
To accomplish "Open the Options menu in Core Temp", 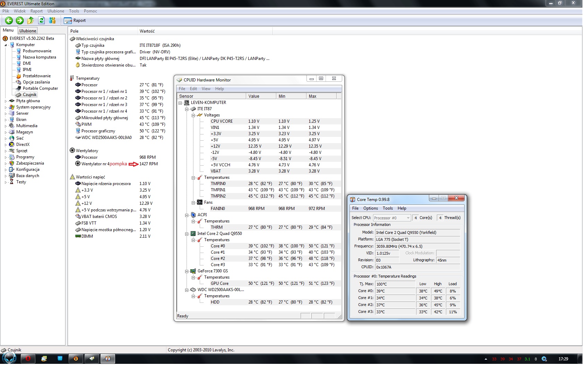I will pyautogui.click(x=371, y=208).
